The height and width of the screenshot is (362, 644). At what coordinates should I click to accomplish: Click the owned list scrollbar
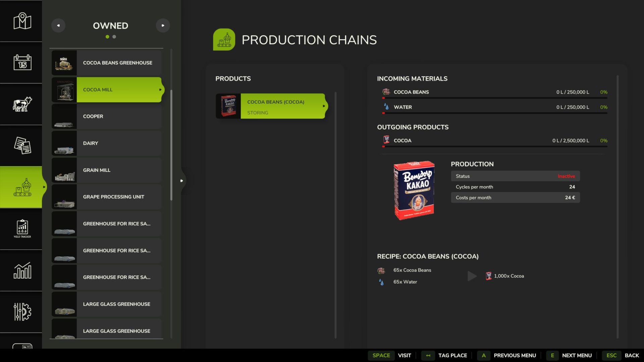tap(171, 145)
